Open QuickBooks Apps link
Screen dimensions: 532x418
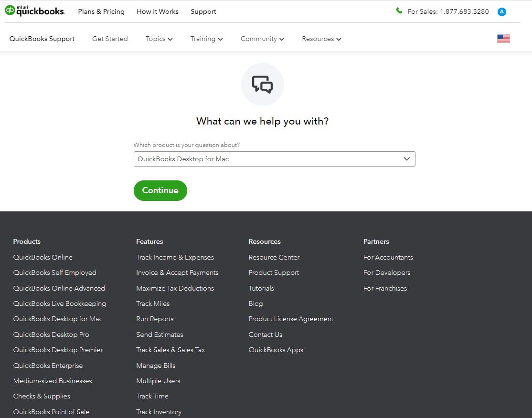[276, 350]
